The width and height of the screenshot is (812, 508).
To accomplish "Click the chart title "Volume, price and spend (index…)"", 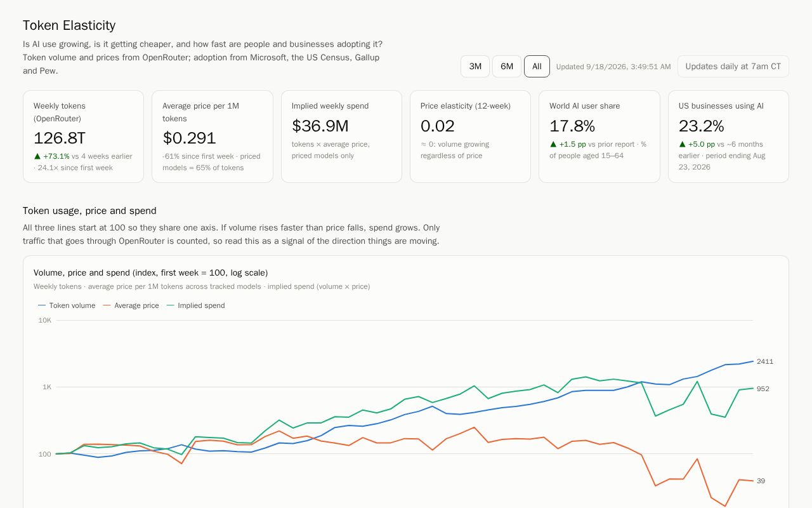I will click(x=151, y=272).
